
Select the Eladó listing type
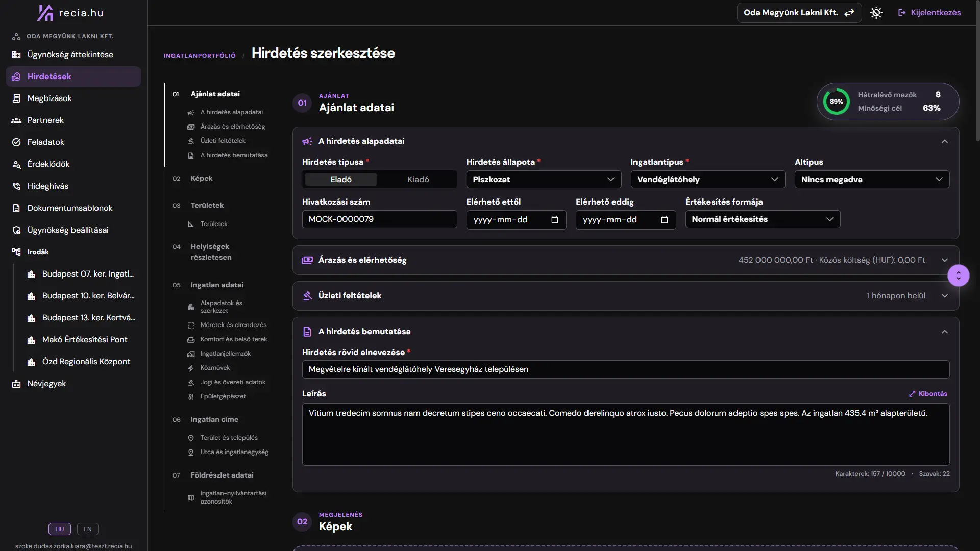[341, 180]
